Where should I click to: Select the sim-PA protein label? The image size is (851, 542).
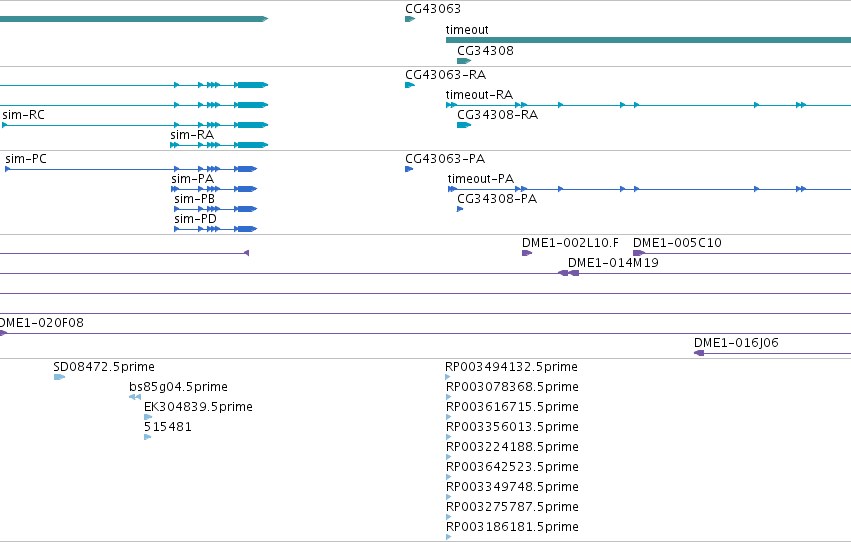pos(192,179)
